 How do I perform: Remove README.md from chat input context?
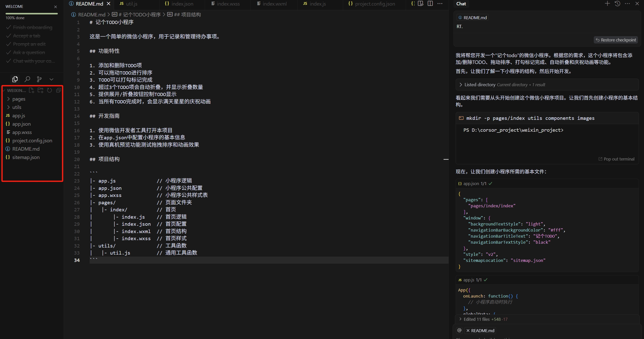pos(468,331)
